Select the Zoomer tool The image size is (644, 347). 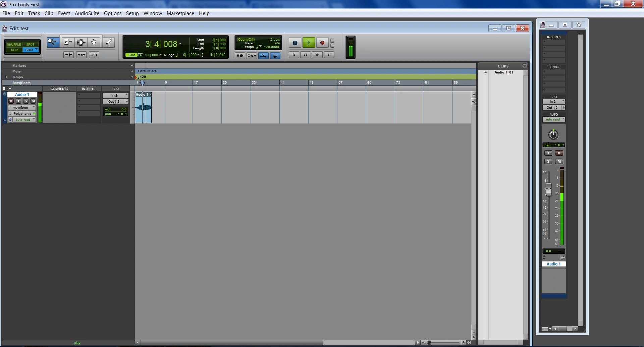(x=53, y=42)
